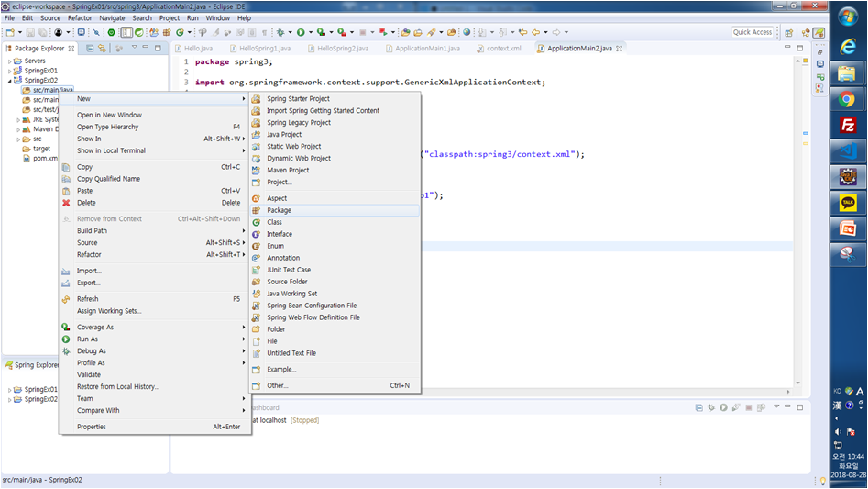Screen dimensions: 868x489
Task: Click the Source Folder icon entry
Action: coord(256,282)
